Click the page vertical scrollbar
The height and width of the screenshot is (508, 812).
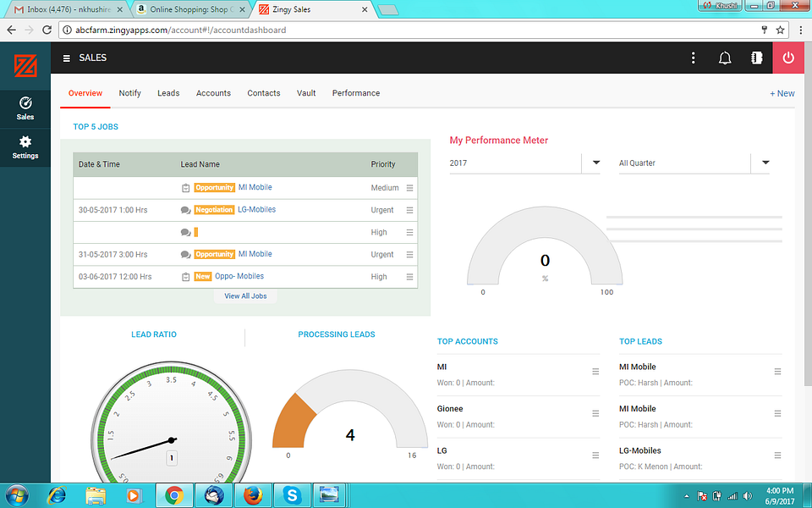pos(808,213)
